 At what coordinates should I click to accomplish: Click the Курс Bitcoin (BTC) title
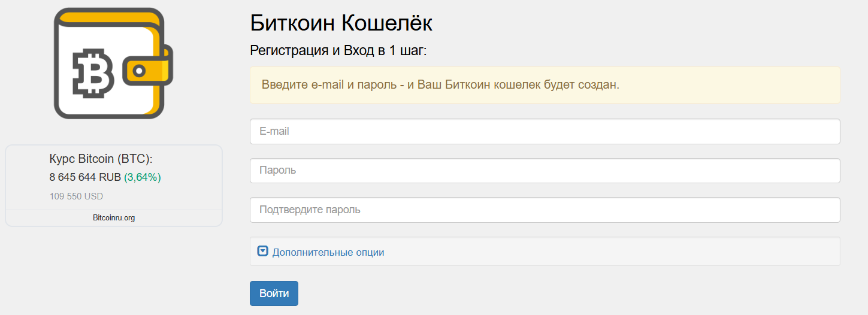101,159
